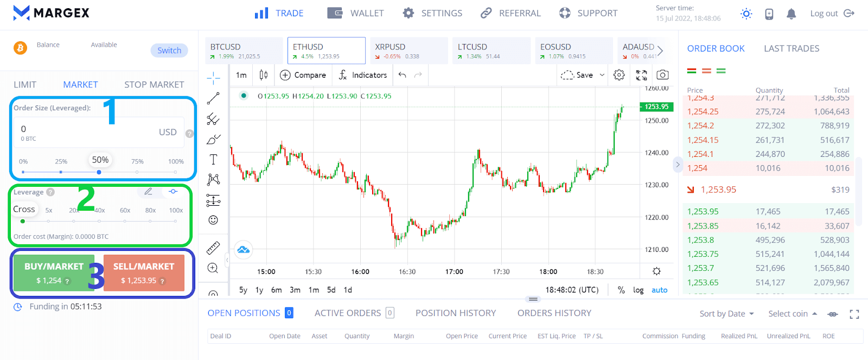Expand the table to fullscreen
868x360 pixels.
[x=854, y=314]
